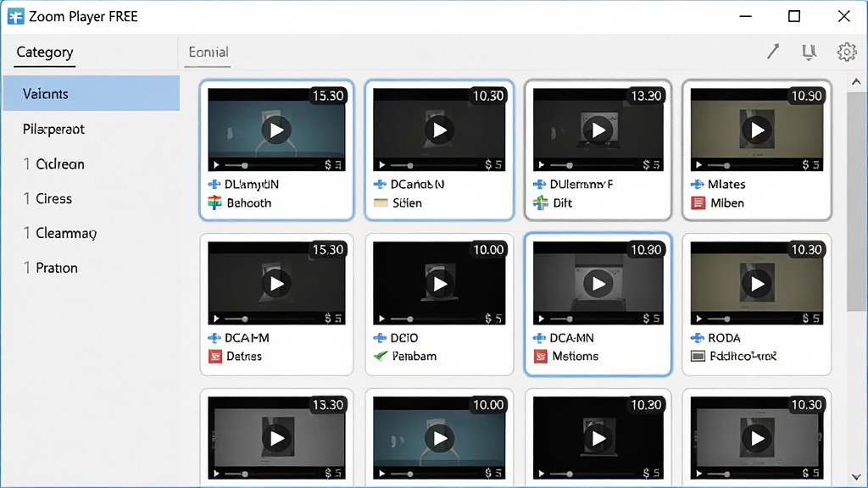This screenshot has height=488, width=868.
Task: Play the bottom row 13.30 video
Action: (276, 438)
